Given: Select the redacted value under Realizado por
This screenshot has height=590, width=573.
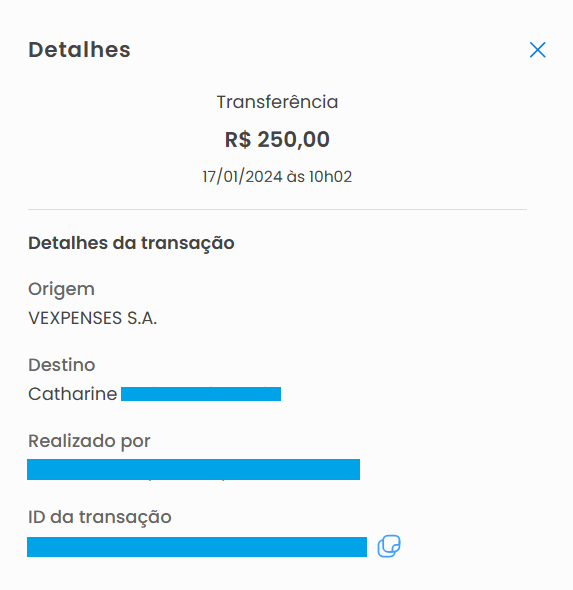Looking at the screenshot, I should pyautogui.click(x=193, y=470).
